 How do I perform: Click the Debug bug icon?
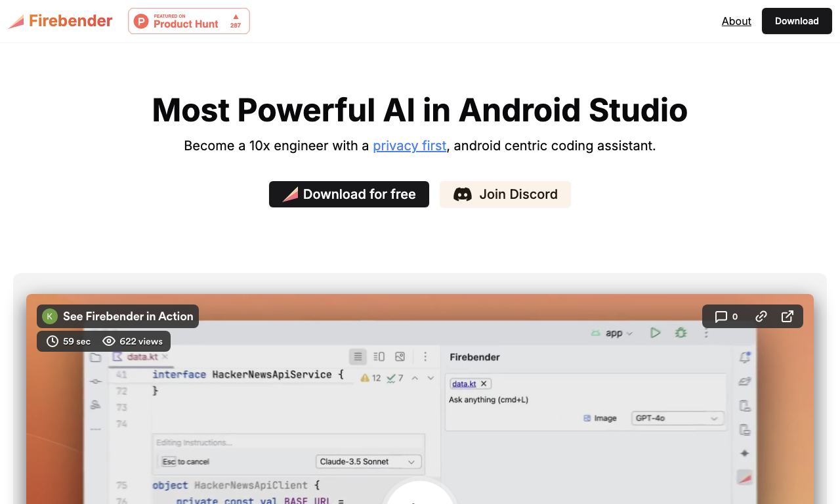tap(681, 333)
